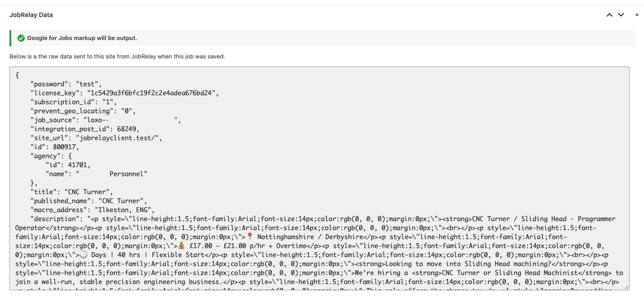Click the JobRelay Data heading
The width and height of the screenshot is (644, 298).
click(31, 15)
